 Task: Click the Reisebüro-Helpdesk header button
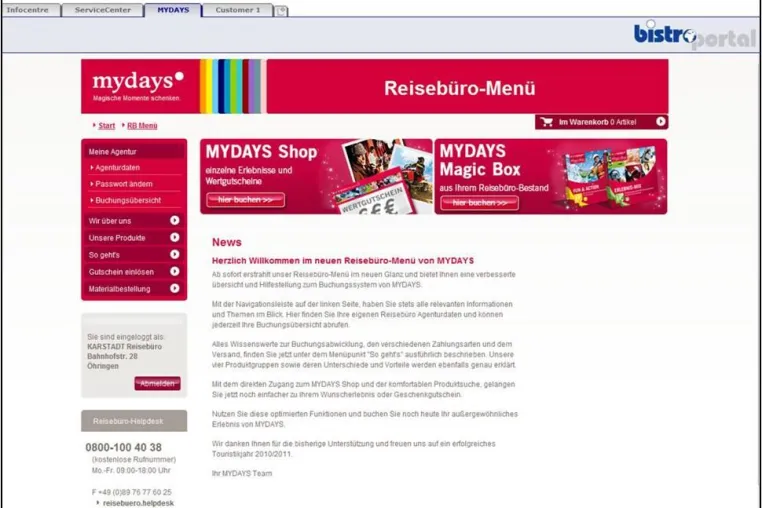pyautogui.click(x=134, y=421)
